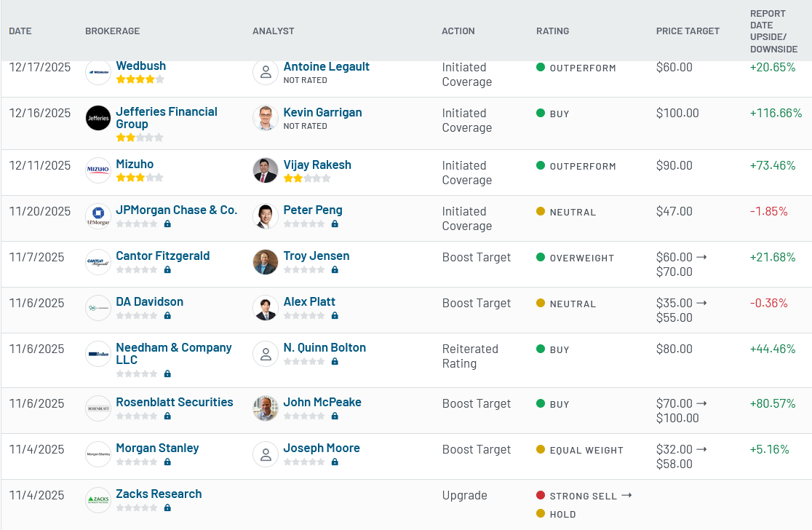The height and width of the screenshot is (530, 812).
Task: Click N. Quinn Bolton's placeholder avatar
Action: (266, 354)
